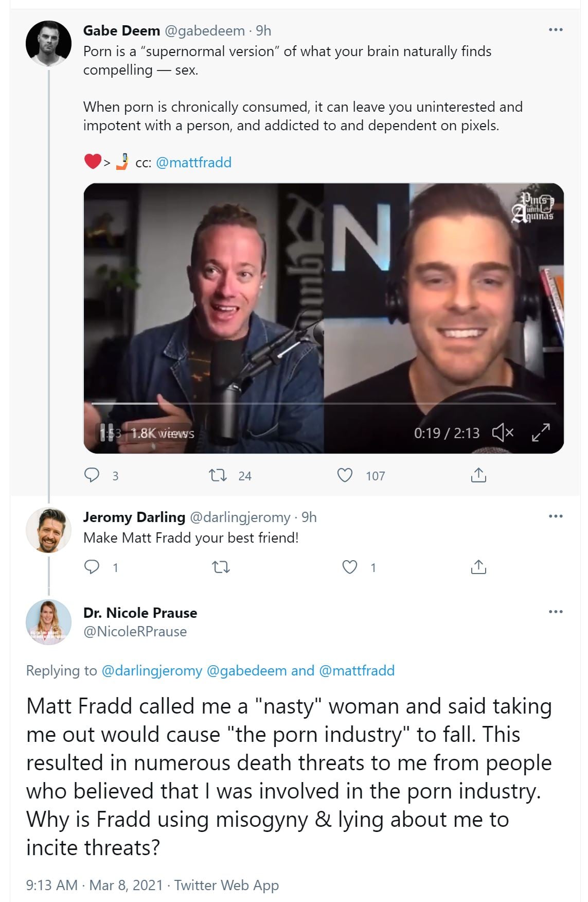588x902 pixels.
Task: Unmute the video sound
Action: [x=503, y=432]
